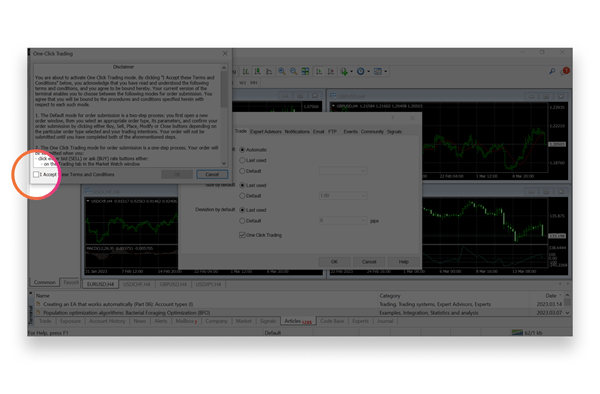
Task: Select Default radio for Deviation by default
Action: (x=242, y=221)
